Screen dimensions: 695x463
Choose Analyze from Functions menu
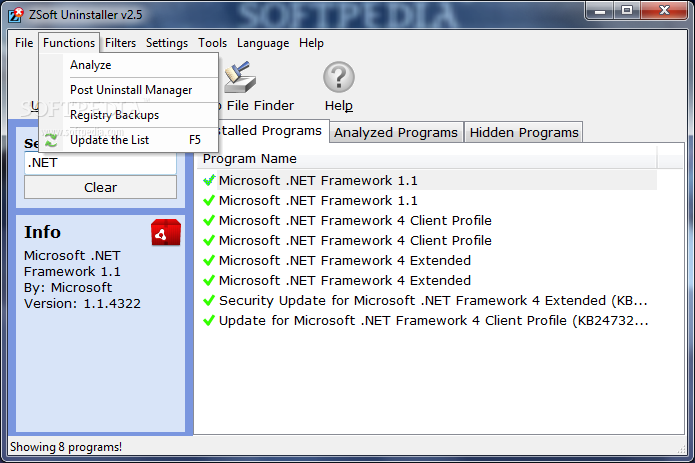(x=129, y=65)
